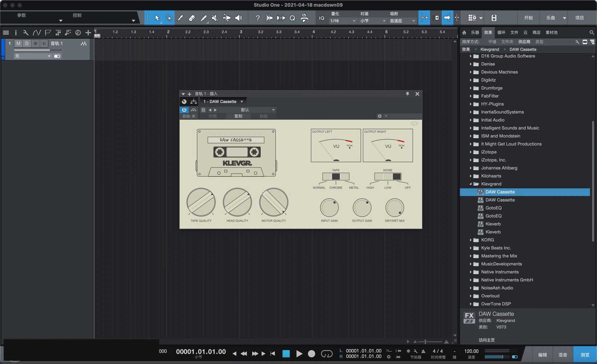Choose the Bend tool

pyautogui.click(x=227, y=18)
